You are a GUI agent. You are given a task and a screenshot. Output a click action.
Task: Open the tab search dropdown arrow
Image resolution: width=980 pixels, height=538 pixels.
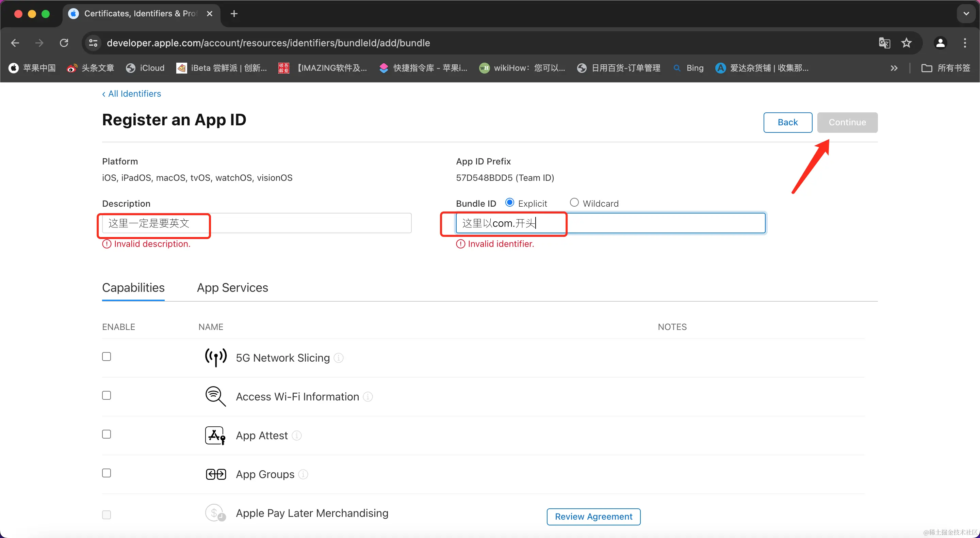click(x=966, y=14)
